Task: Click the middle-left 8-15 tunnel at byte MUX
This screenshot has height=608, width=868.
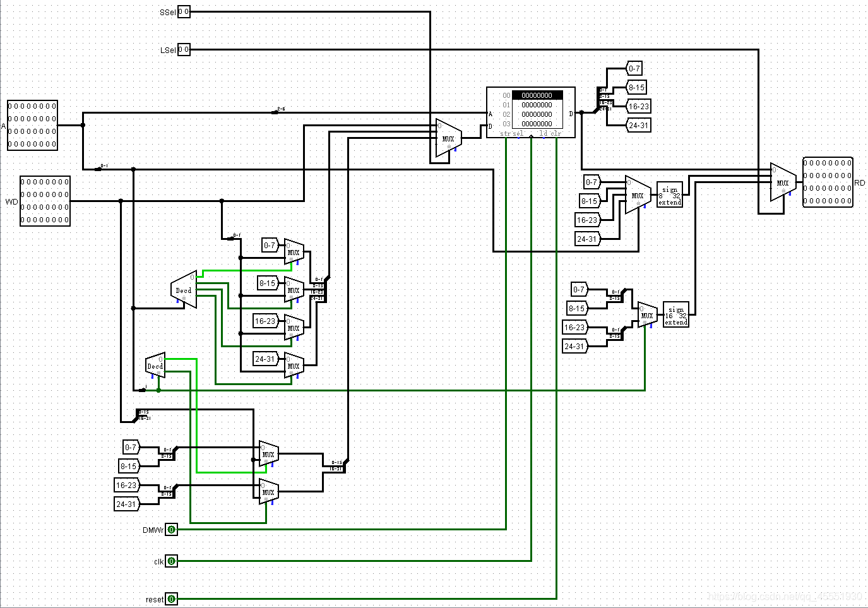Action: pyautogui.click(x=268, y=283)
